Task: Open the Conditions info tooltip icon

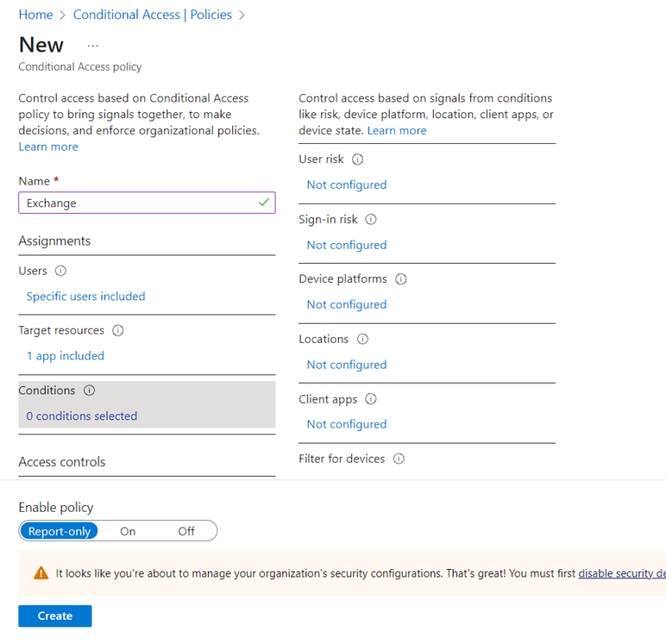Action: (88, 390)
